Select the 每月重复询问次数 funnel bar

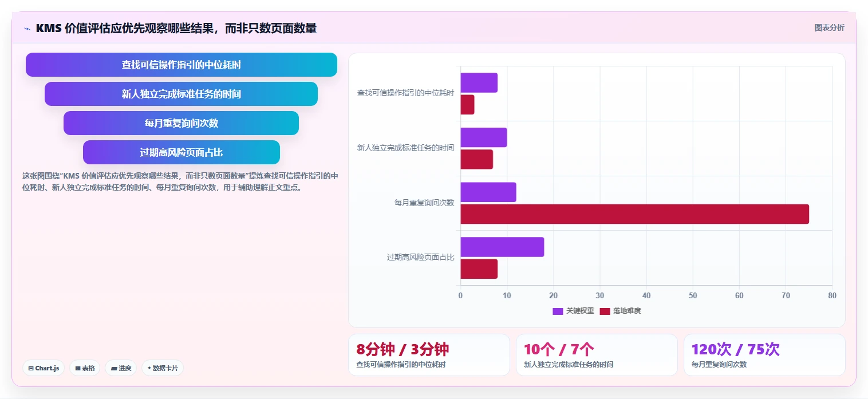coord(182,123)
